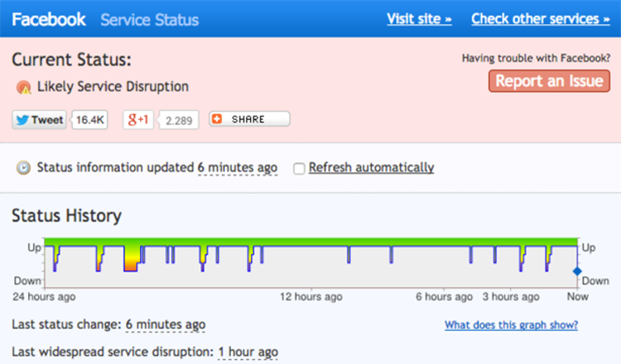Click the '24 hours ago' axis label
Viewport: 621px width, 364px height.
[44, 297]
